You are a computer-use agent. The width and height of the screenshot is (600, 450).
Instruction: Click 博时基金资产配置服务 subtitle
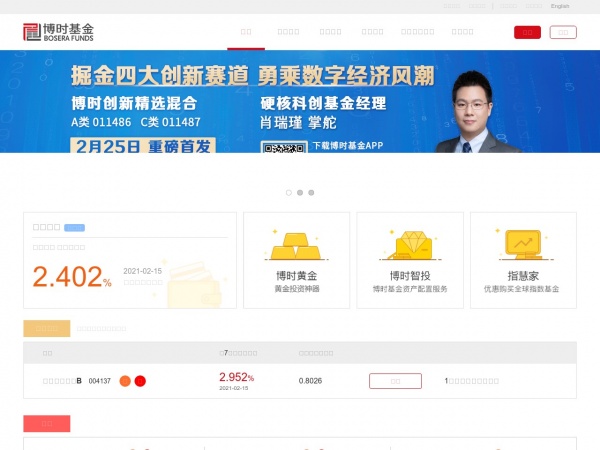410,289
